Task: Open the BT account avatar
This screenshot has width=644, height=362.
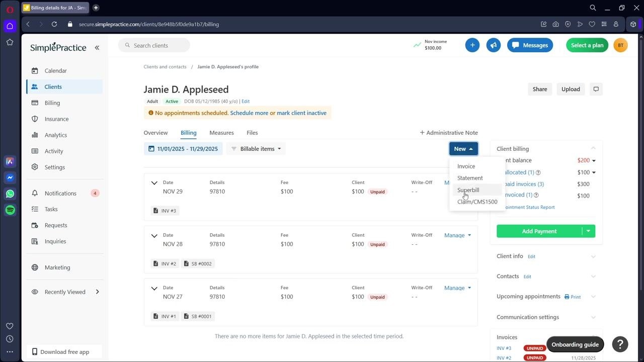Action: click(x=620, y=45)
